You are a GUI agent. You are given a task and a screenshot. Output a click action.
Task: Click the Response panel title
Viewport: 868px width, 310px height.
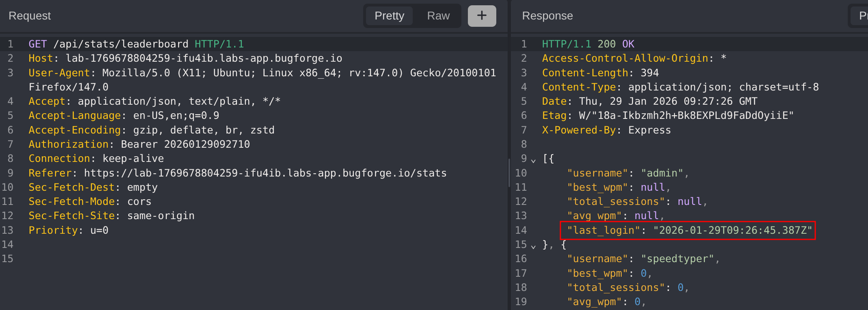tap(547, 16)
